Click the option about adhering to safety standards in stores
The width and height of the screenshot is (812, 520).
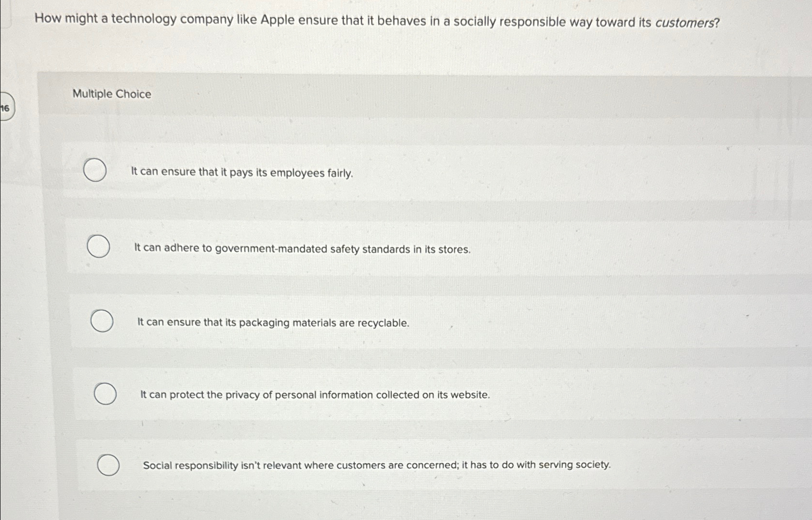(302, 249)
